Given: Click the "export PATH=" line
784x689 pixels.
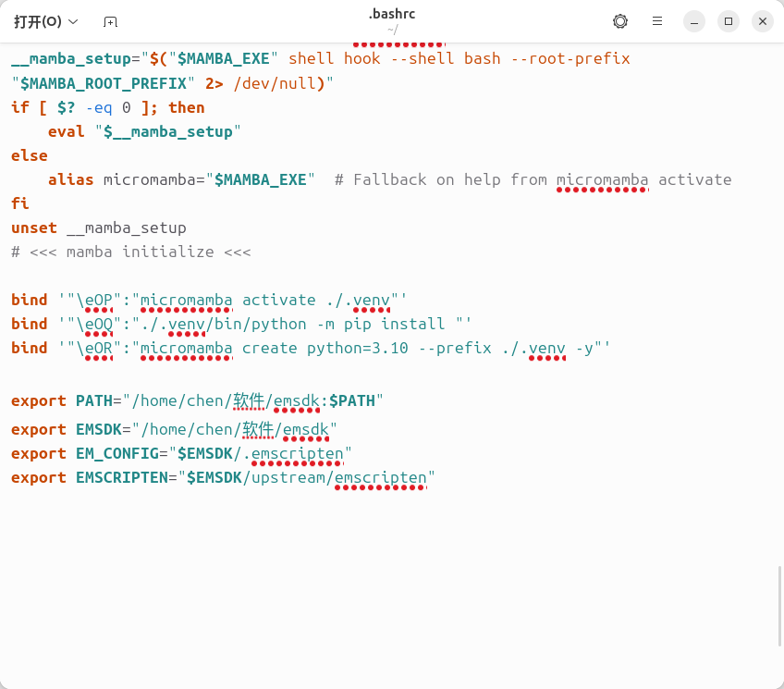Looking at the screenshot, I should 197,401.
